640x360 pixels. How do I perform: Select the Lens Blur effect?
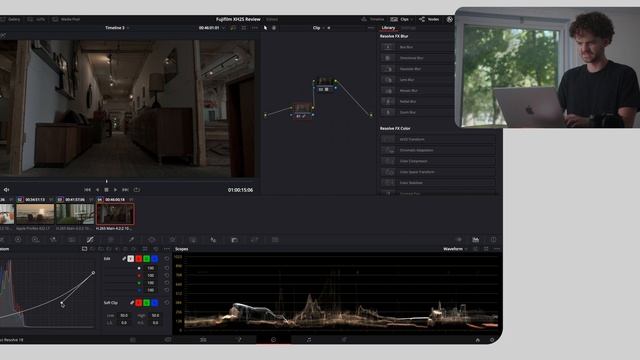tap(416, 80)
